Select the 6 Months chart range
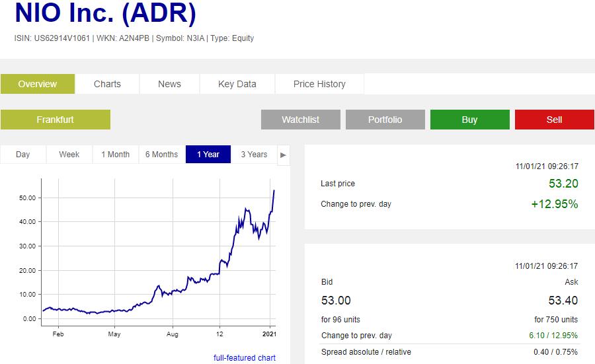 (x=161, y=155)
